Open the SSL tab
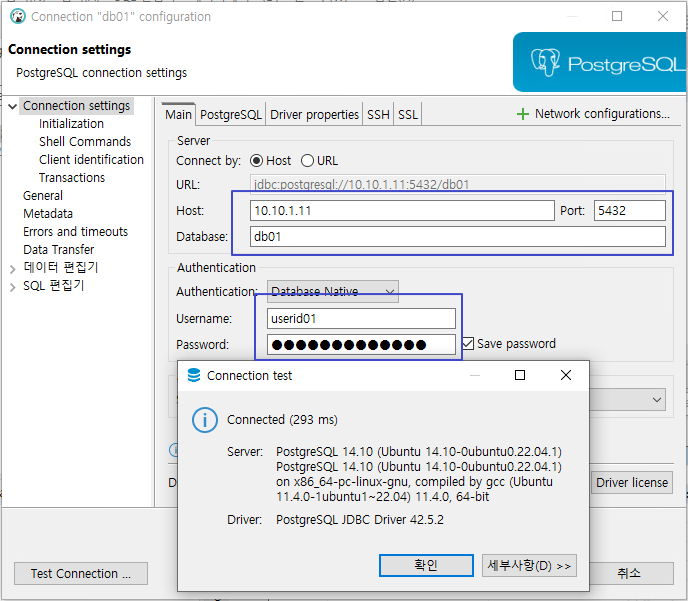Screen dimensions: 688x601 (x=408, y=114)
